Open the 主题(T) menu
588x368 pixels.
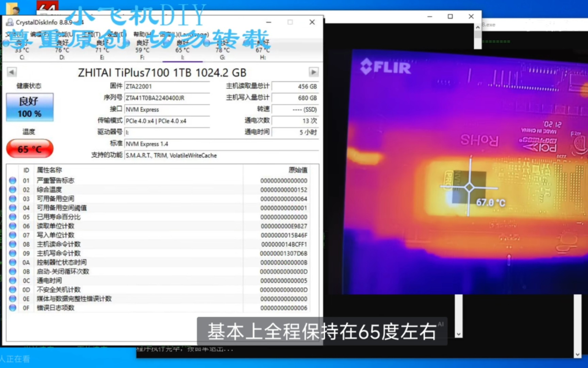(91, 34)
